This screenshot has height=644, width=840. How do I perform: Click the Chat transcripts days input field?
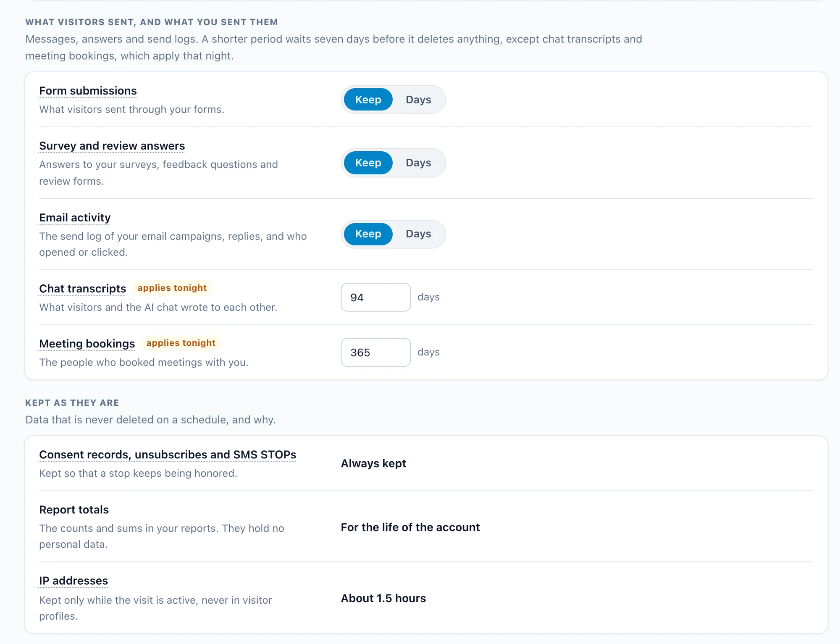375,297
